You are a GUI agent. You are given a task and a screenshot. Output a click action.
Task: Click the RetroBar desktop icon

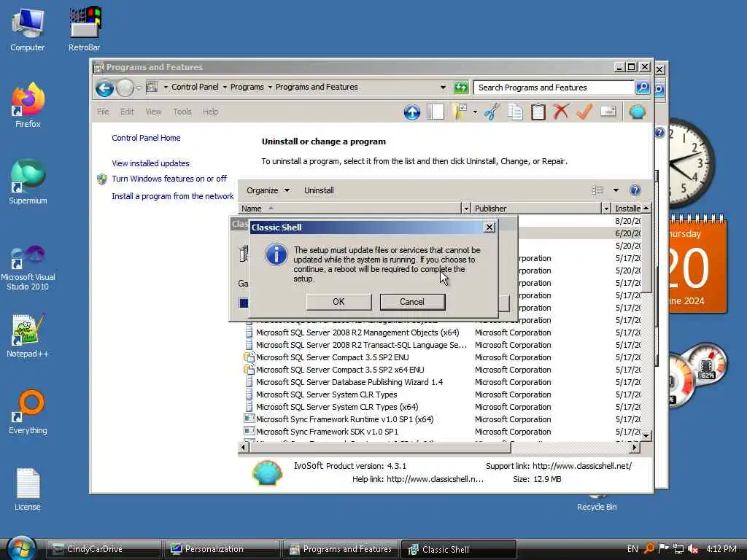click(85, 28)
